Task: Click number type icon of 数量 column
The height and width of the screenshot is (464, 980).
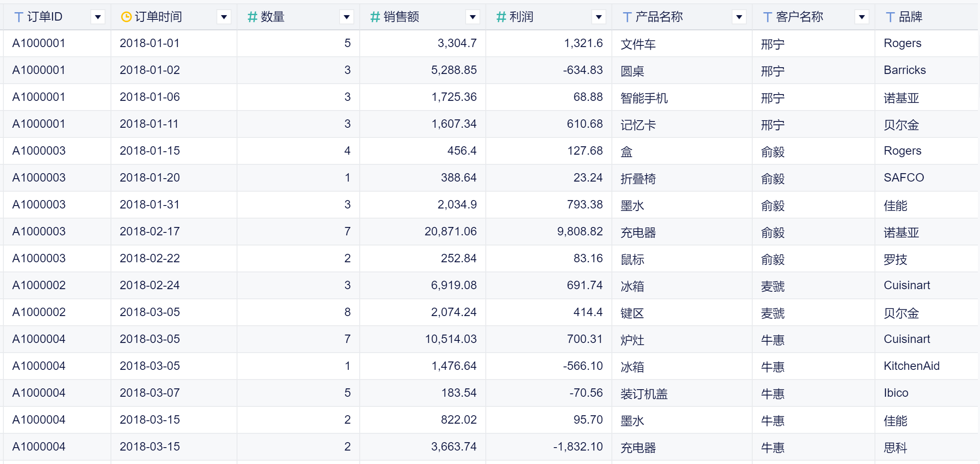Action: [252, 17]
